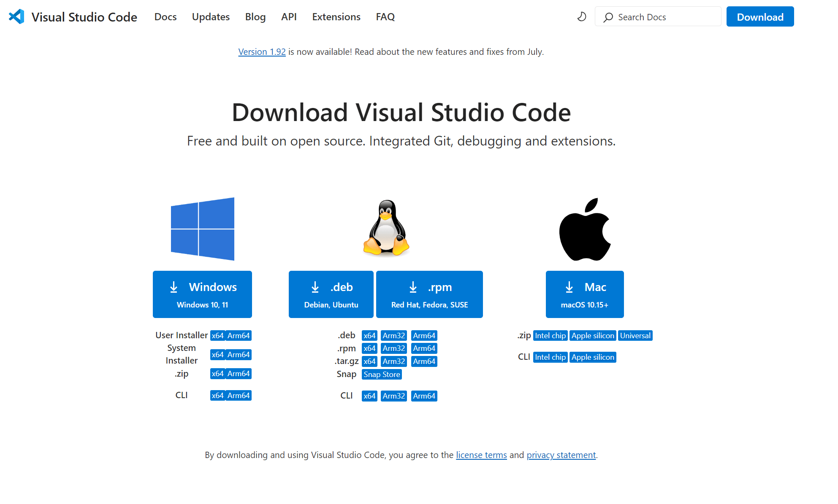Image resolution: width=838 pixels, height=504 pixels.
Task: Select the Snap Store link
Action: pos(382,375)
